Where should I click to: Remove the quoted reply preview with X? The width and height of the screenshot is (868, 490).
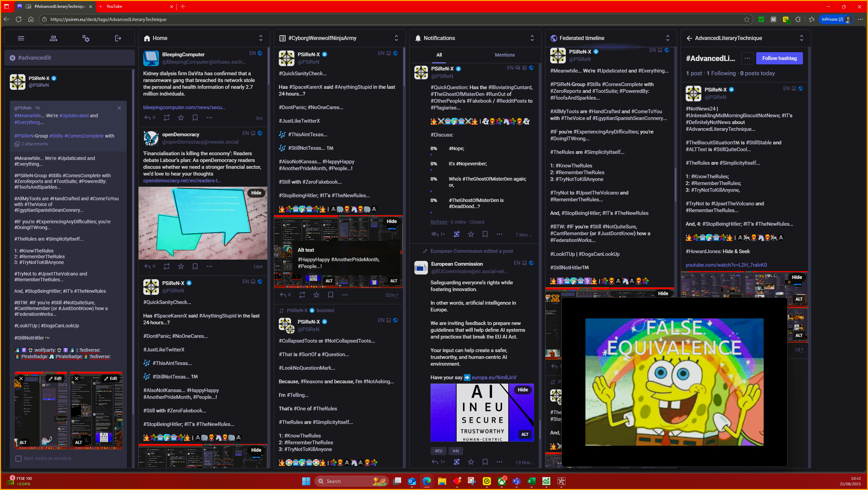119,108
